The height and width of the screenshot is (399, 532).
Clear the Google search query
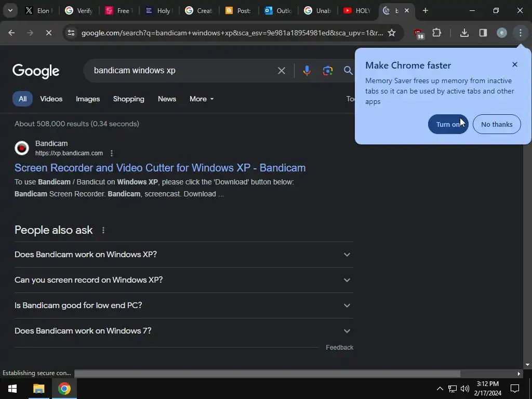(x=281, y=71)
